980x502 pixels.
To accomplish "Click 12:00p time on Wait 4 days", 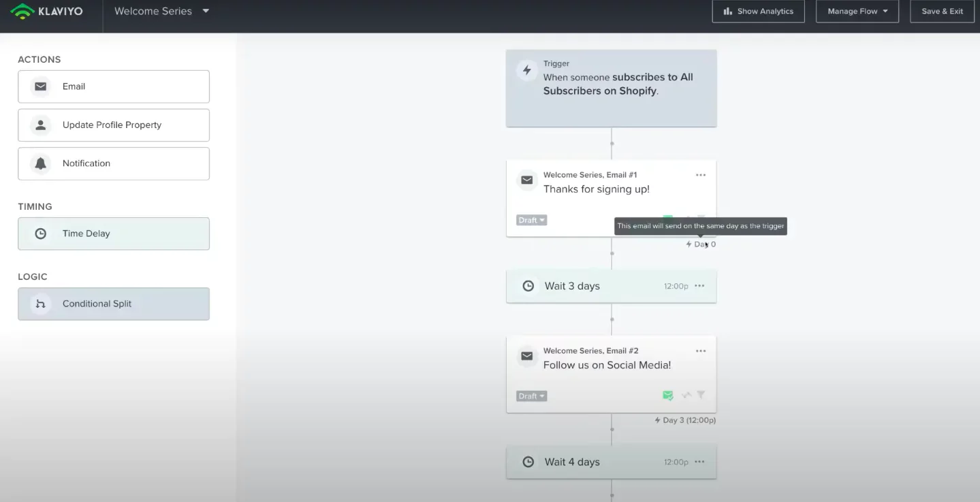I will pyautogui.click(x=676, y=462).
